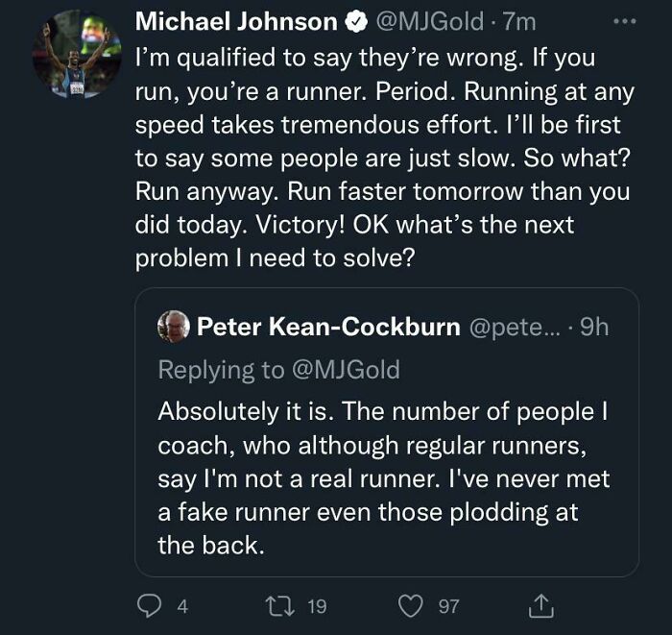Viewport: 672px width, 635px height.
Task: Click the reply count number 4
Action: point(182,606)
